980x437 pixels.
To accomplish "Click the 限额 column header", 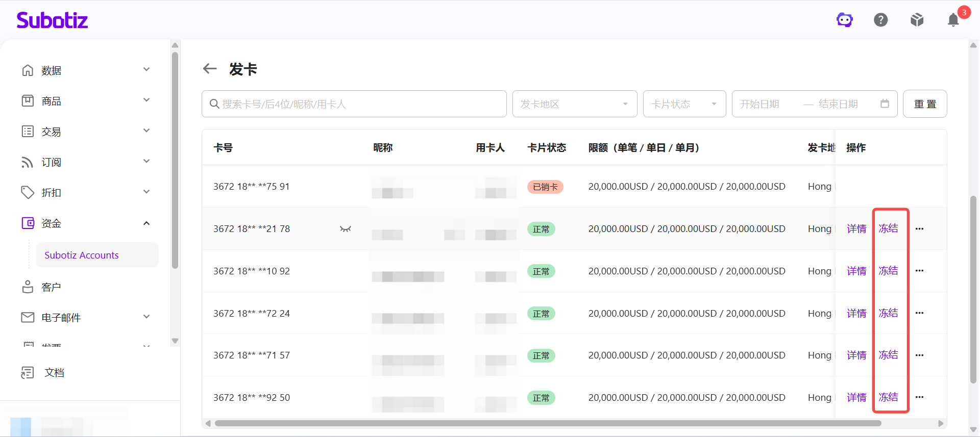I will pyautogui.click(x=644, y=148).
